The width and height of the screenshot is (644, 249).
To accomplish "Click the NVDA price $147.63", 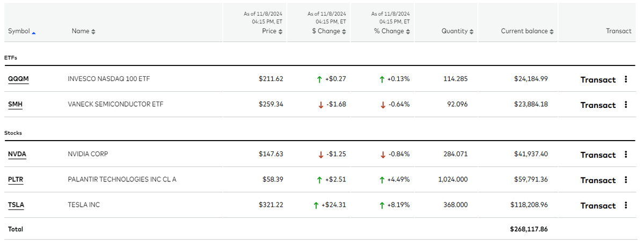I will [271, 154].
